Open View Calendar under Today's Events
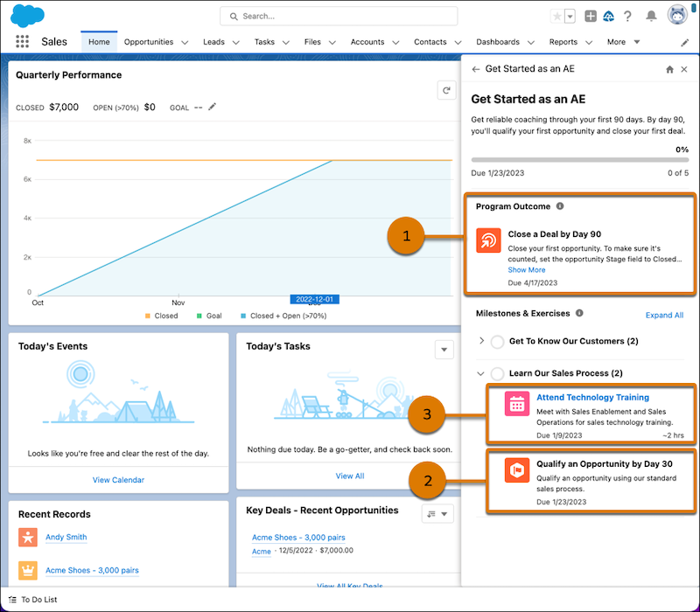 tap(118, 479)
